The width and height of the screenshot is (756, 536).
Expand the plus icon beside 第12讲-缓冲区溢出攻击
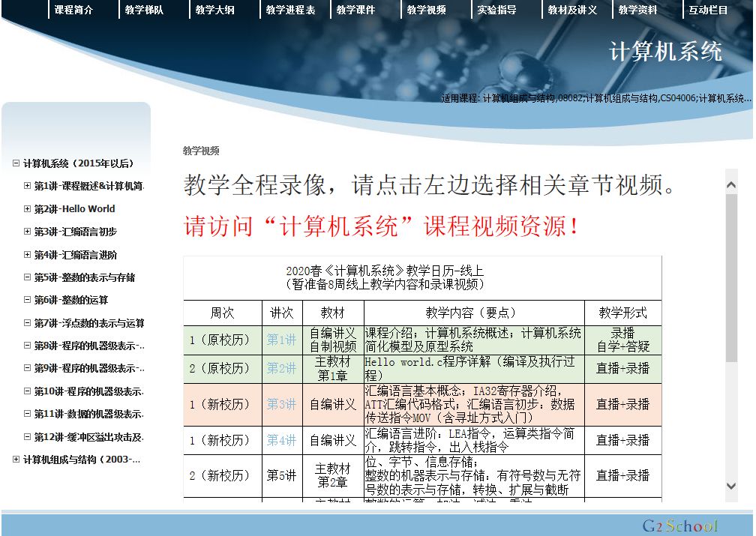pos(28,437)
